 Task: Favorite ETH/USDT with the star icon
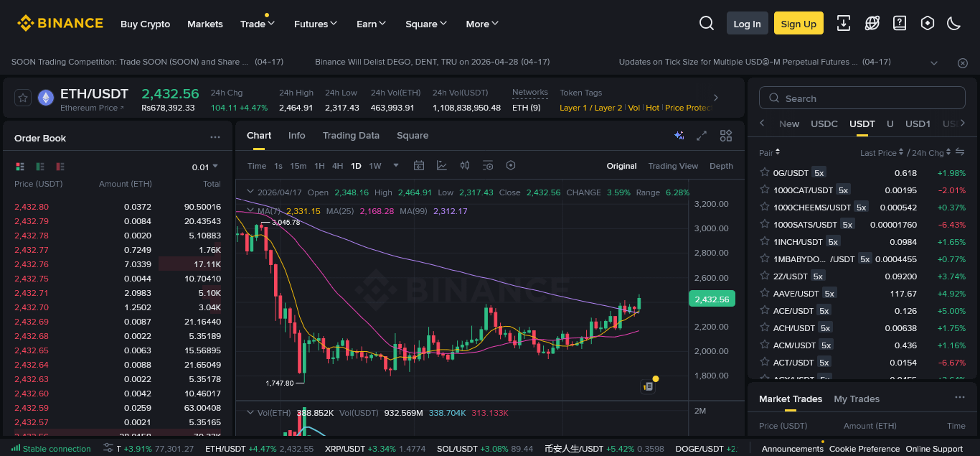(22, 98)
